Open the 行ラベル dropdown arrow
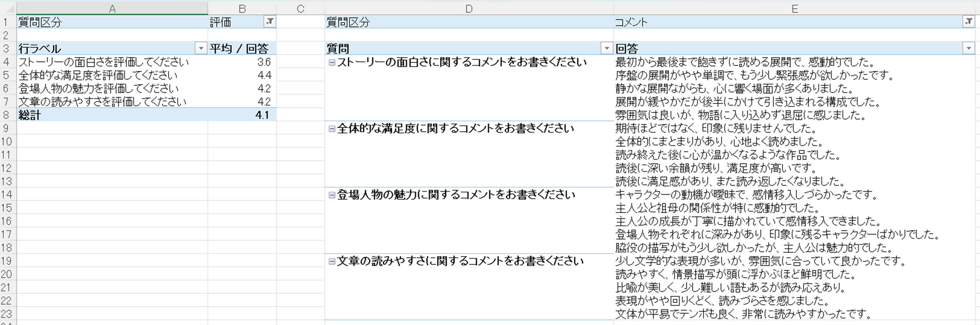The height and width of the screenshot is (325, 980). pyautogui.click(x=201, y=48)
